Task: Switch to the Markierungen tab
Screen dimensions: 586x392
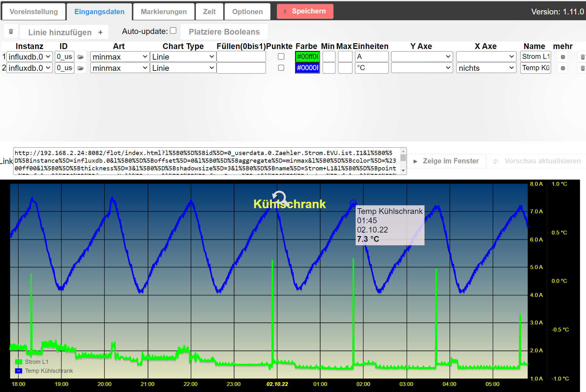Action: pos(164,12)
